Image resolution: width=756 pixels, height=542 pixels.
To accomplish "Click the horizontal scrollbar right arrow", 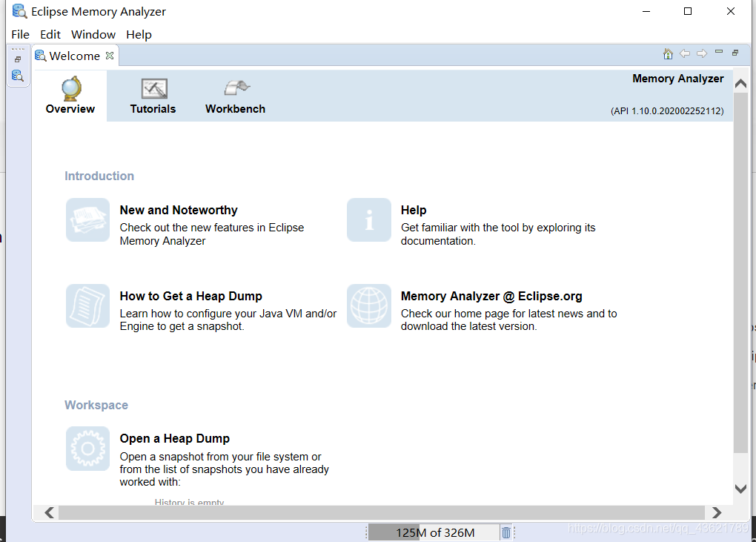I will click(x=717, y=512).
